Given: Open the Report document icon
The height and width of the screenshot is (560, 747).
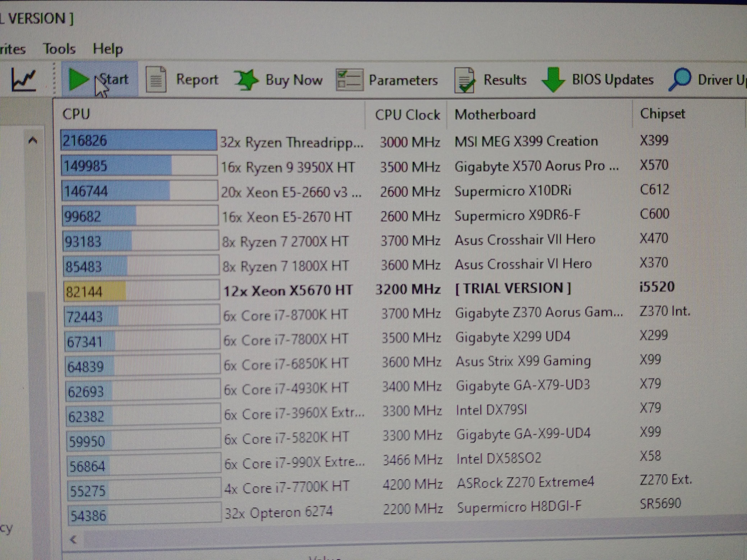Looking at the screenshot, I should (x=156, y=80).
